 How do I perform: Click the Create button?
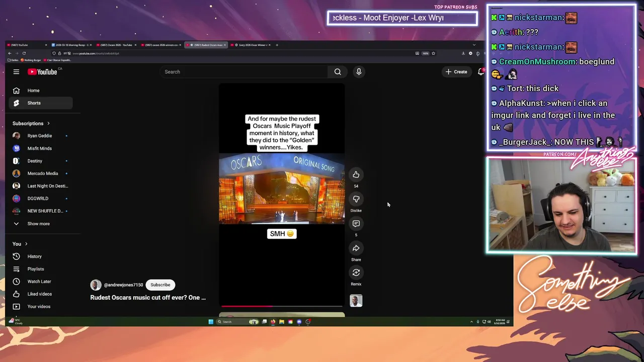tap(456, 72)
